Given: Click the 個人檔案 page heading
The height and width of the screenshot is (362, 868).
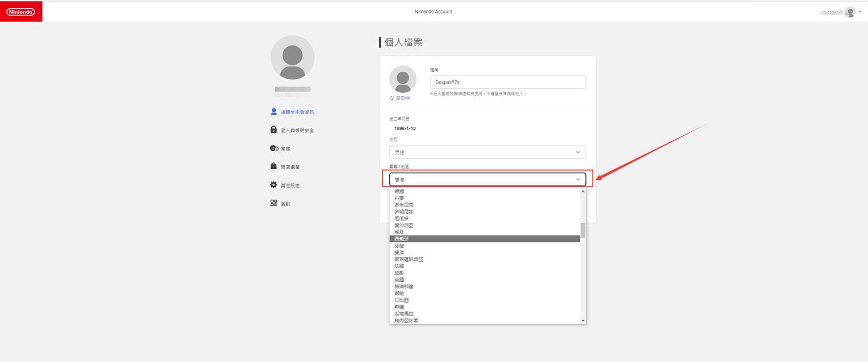Looking at the screenshot, I should pyautogui.click(x=403, y=42).
